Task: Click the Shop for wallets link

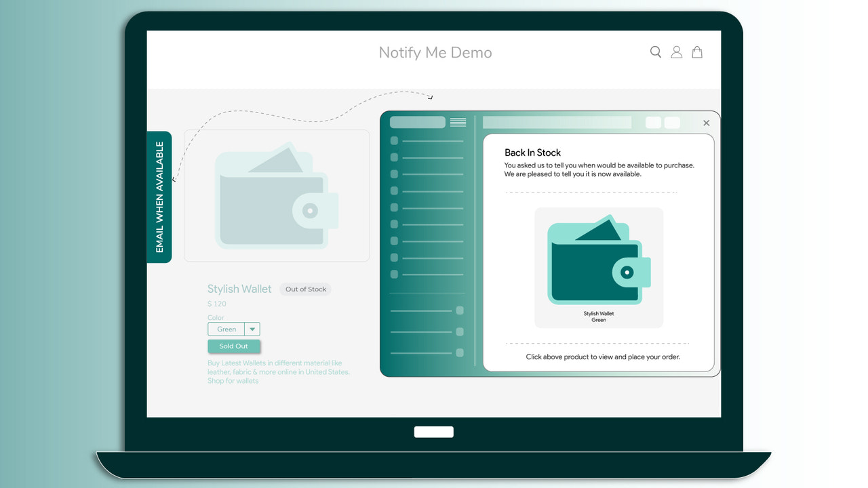Action: (233, 380)
